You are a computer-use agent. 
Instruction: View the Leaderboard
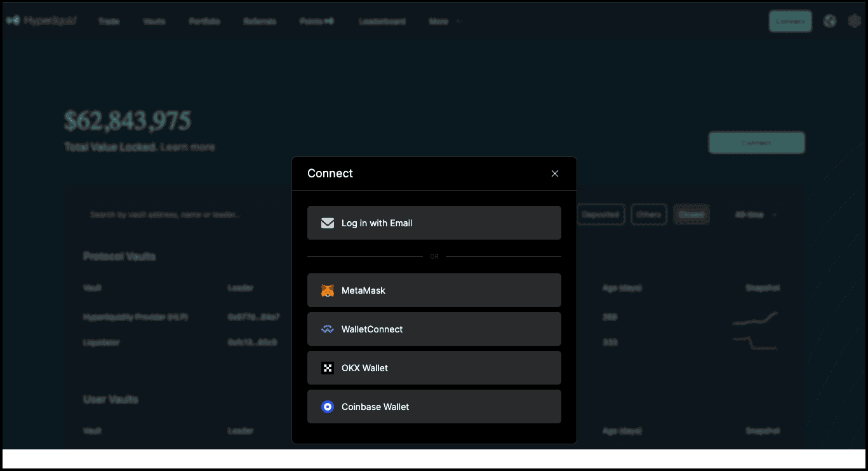(x=382, y=22)
